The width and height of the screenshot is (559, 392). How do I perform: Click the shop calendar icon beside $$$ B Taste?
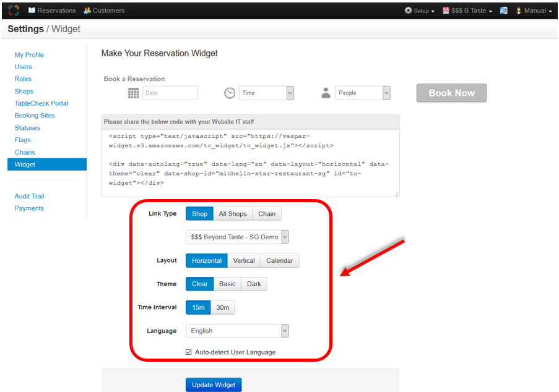click(x=446, y=11)
